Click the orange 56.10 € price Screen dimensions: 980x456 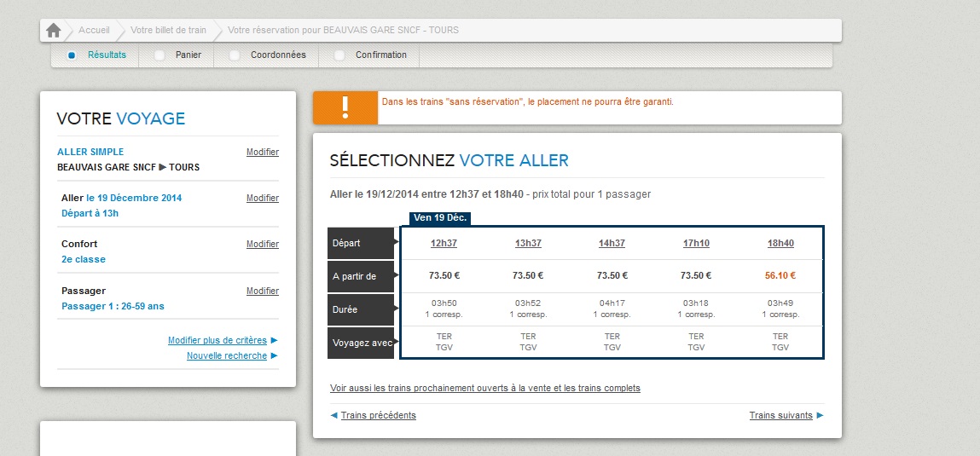(x=780, y=275)
